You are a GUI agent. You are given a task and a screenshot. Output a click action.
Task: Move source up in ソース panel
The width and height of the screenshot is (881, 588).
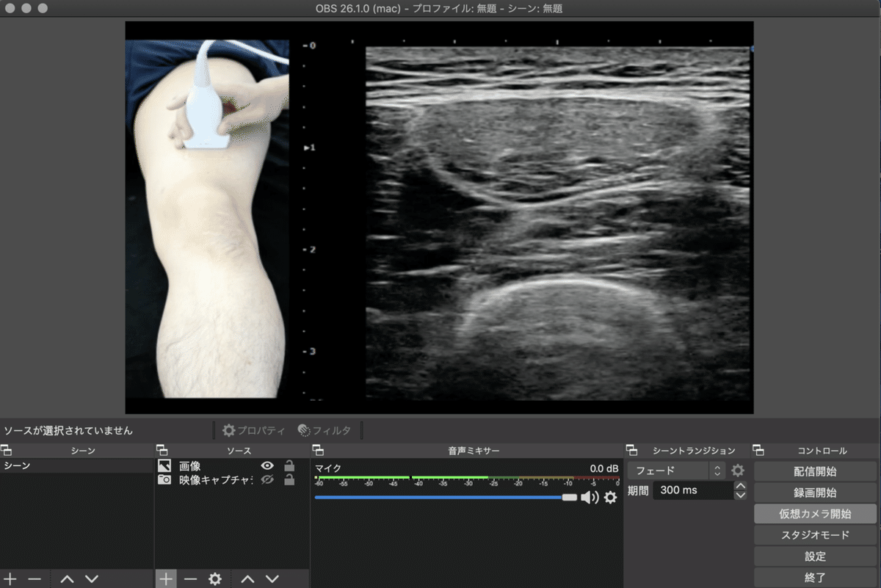tap(247, 579)
